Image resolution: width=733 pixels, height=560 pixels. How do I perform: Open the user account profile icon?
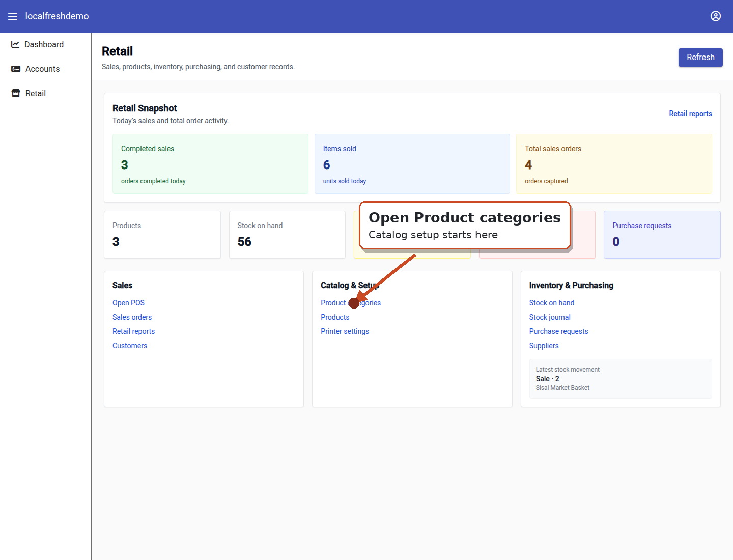click(x=716, y=16)
